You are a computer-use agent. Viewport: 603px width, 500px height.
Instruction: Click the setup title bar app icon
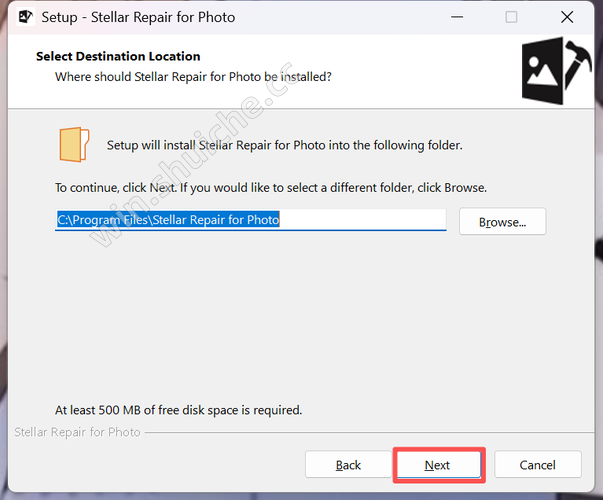[25, 17]
